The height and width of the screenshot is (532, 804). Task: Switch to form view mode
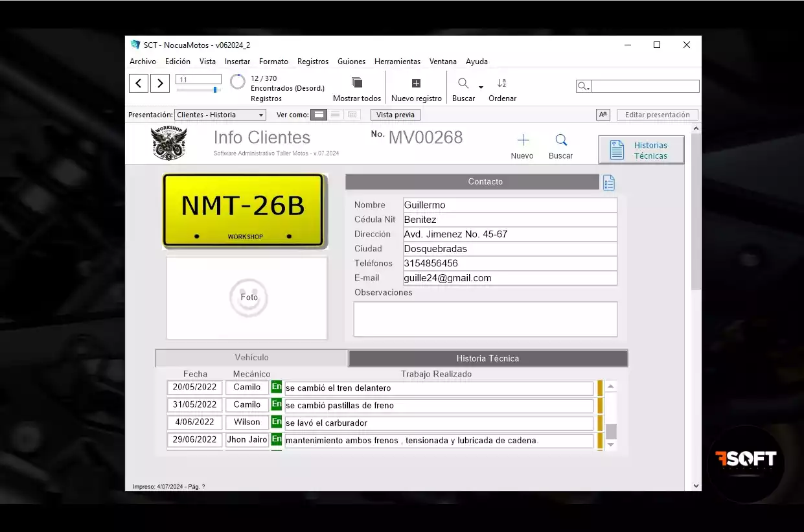[319, 115]
